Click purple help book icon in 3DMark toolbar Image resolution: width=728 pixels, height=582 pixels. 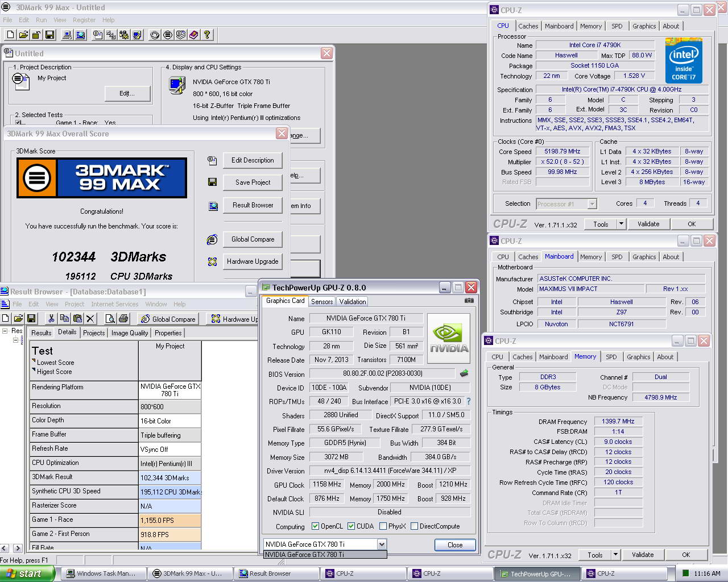coord(194,35)
